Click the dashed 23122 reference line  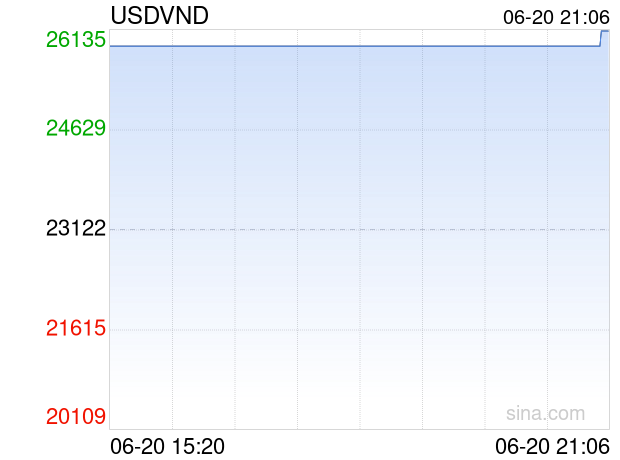[359, 229]
